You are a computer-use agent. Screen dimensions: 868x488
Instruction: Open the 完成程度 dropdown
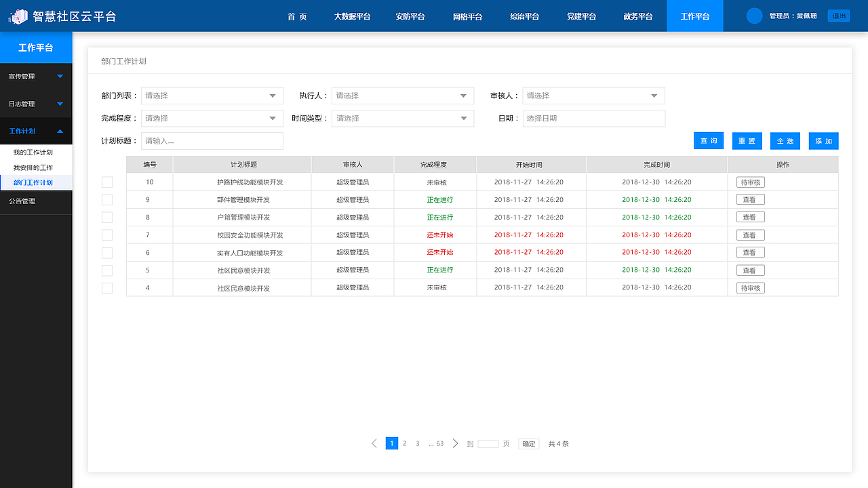[212, 118]
